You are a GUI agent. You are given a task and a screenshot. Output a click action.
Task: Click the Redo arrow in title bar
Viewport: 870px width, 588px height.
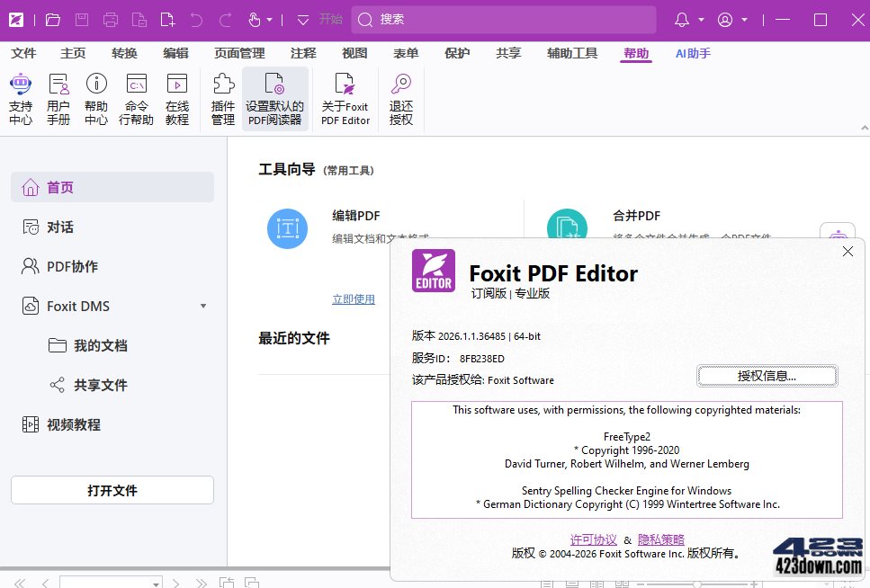coord(225,20)
